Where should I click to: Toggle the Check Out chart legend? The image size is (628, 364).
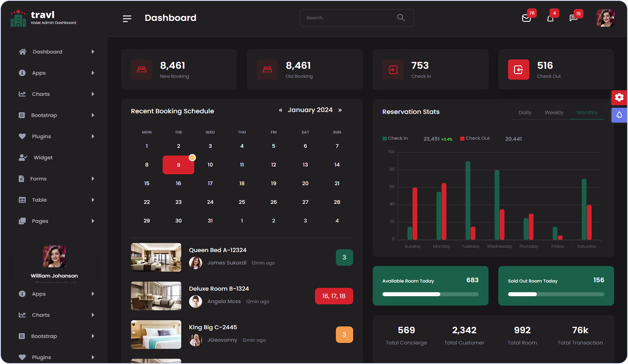(x=475, y=138)
